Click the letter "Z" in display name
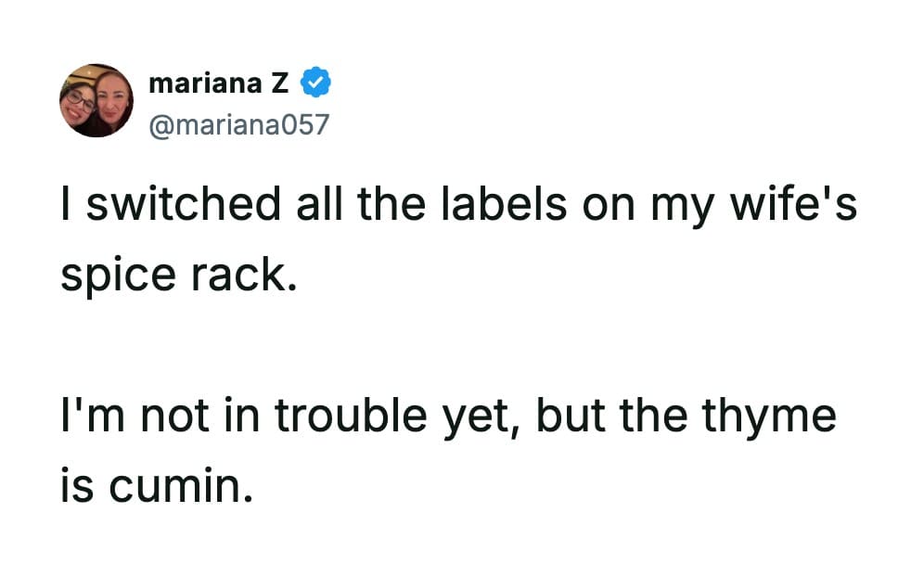The width and height of the screenshot is (924, 577). click(279, 83)
